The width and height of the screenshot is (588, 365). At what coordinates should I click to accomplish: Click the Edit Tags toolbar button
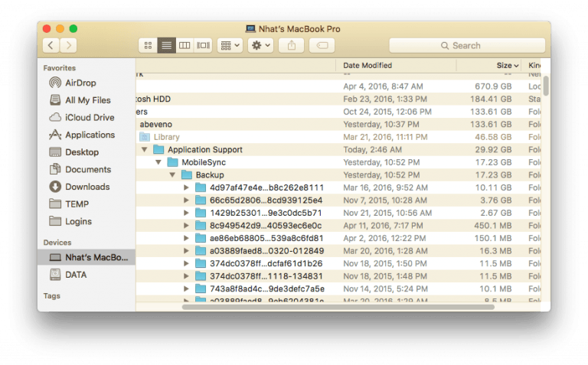point(322,45)
